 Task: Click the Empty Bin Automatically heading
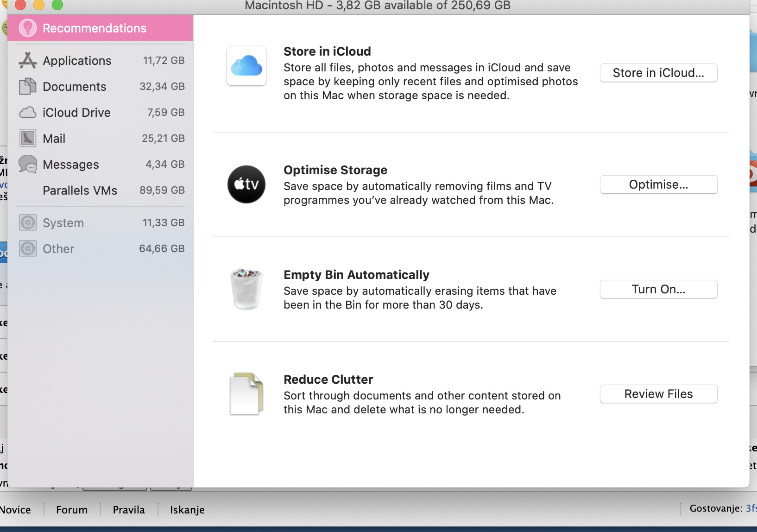point(356,275)
